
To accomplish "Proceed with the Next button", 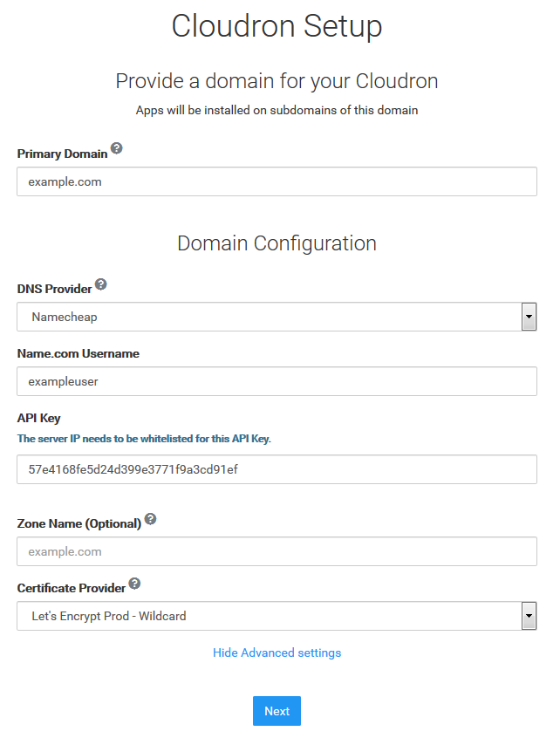I will [x=277, y=711].
